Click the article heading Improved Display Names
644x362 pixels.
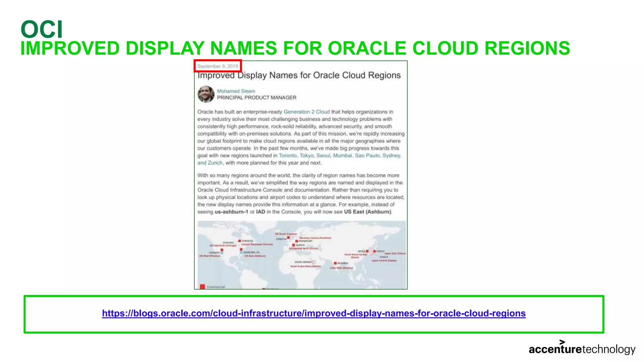click(299, 75)
